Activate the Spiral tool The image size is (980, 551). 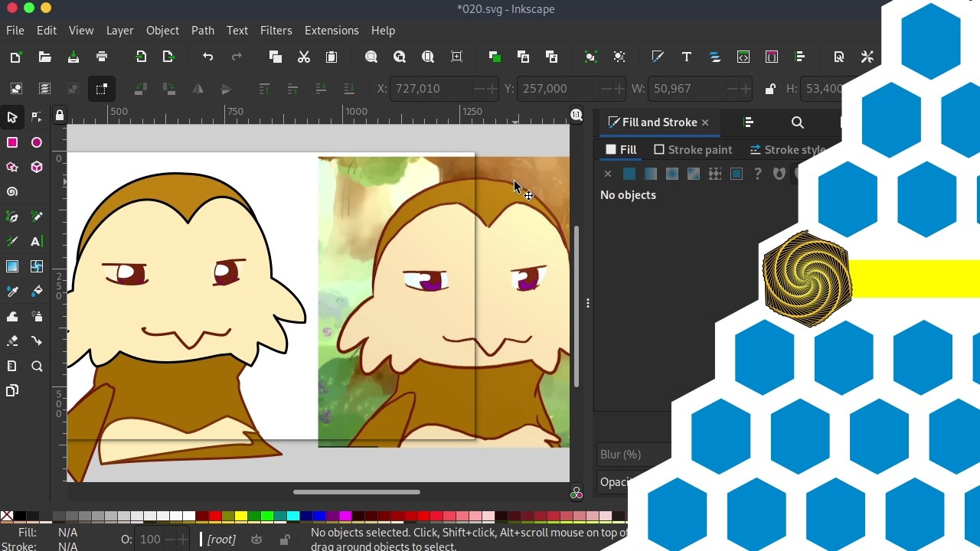pos(12,192)
